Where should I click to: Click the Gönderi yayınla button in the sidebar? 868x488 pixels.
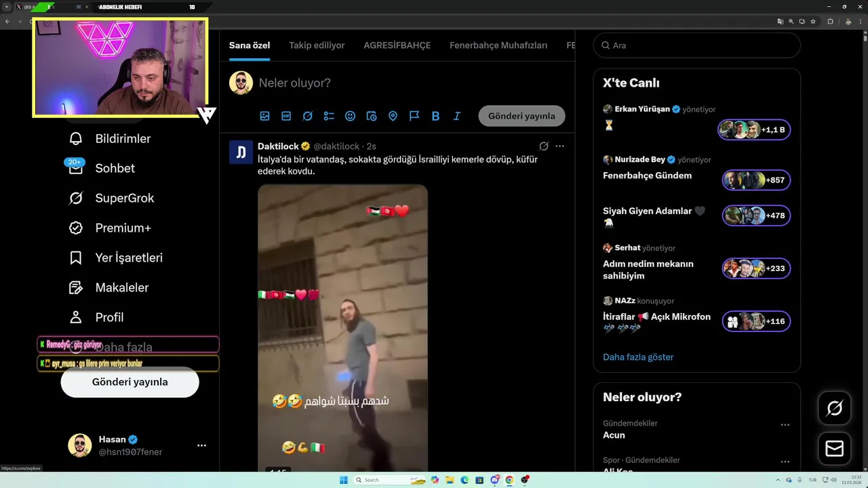tap(130, 382)
